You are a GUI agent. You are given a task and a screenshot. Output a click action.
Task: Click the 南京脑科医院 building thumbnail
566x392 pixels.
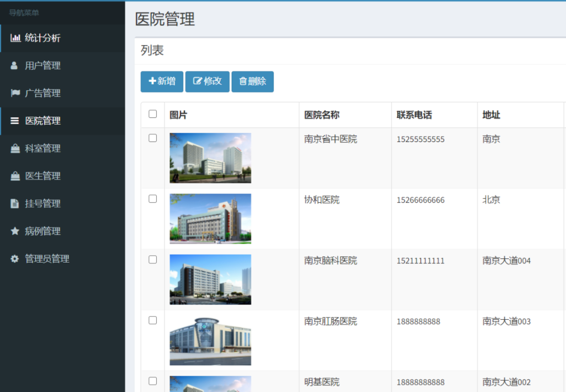click(x=211, y=279)
